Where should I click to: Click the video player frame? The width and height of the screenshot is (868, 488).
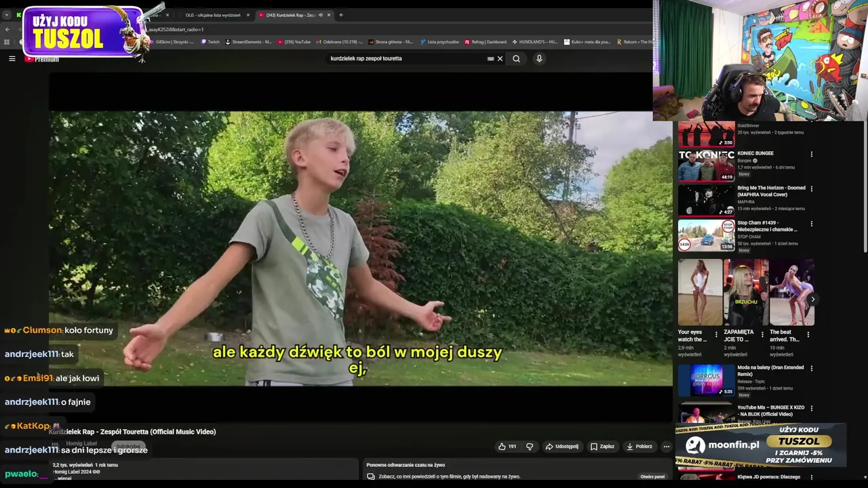point(360,248)
